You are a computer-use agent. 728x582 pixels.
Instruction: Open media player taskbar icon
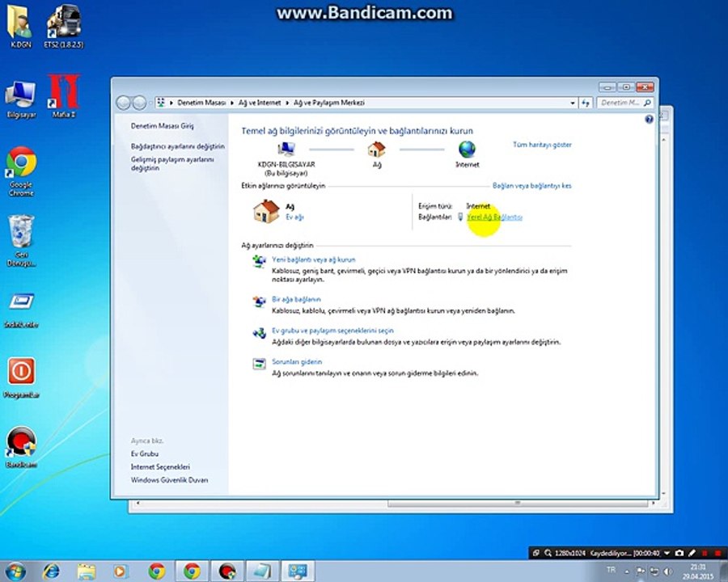click(121, 571)
